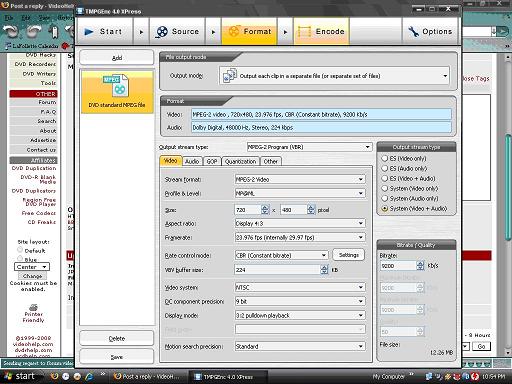Go to the Encode stage
The height and width of the screenshot is (384, 512).
(321, 31)
